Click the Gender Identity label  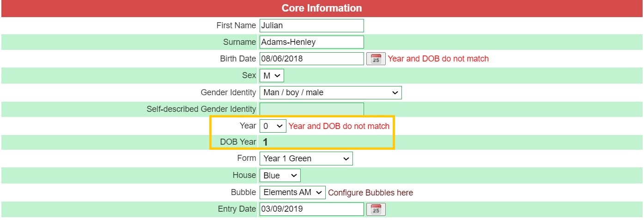coord(228,92)
